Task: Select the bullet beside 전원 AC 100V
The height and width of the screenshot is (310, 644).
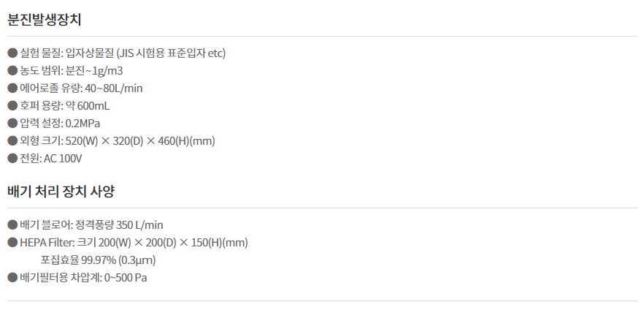Action: (x=12, y=158)
